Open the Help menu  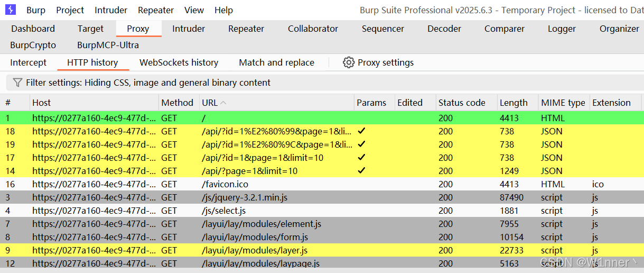point(223,10)
